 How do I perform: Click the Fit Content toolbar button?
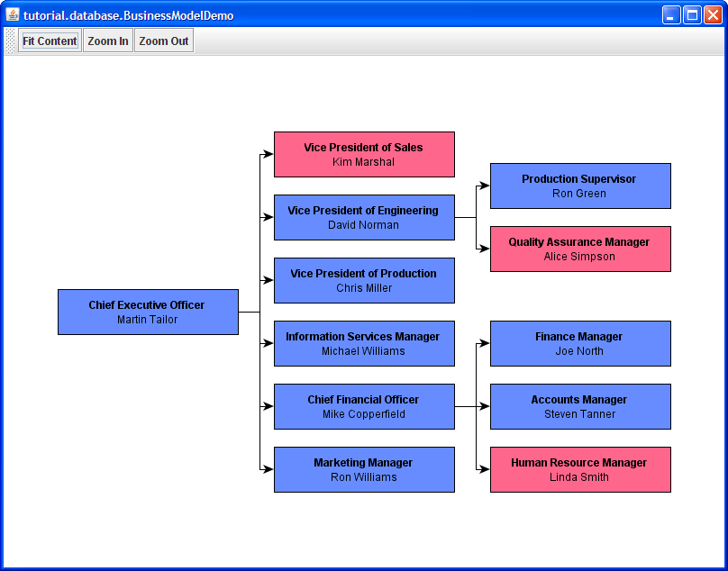click(x=50, y=41)
